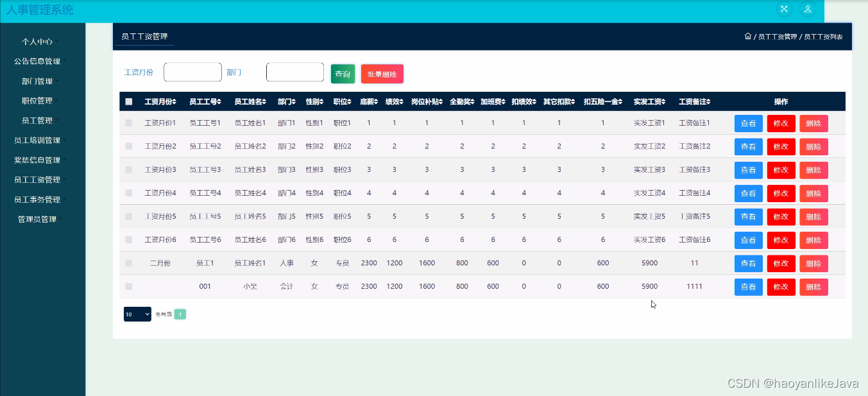Click 会计 department cell

(287, 286)
